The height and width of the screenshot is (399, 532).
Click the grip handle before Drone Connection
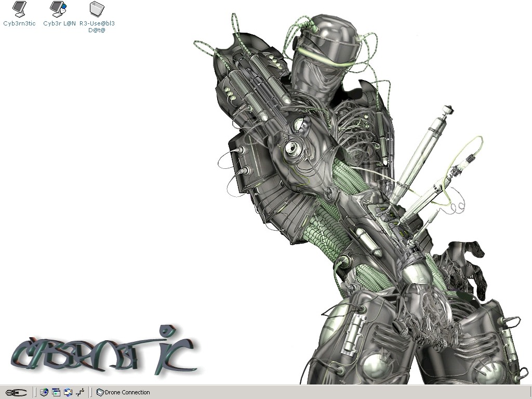90,392
